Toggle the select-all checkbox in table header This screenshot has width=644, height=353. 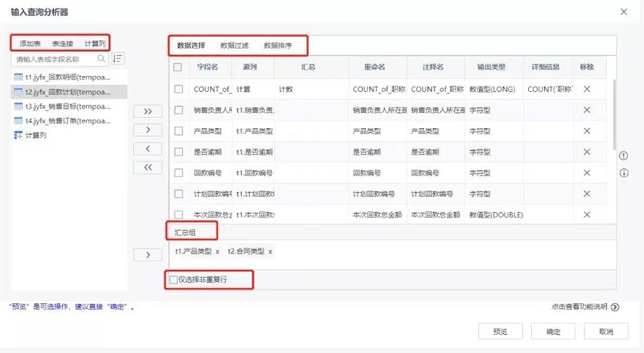tap(178, 67)
